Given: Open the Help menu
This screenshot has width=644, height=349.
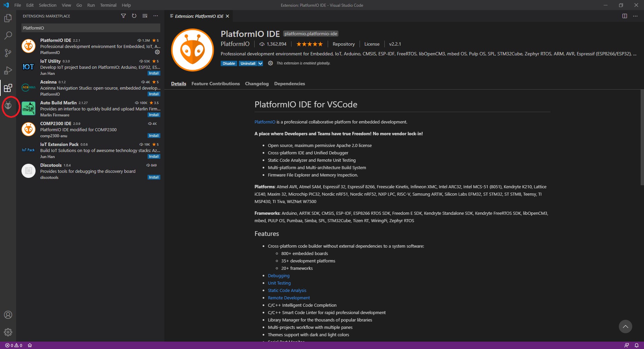Looking at the screenshot, I should (126, 5).
